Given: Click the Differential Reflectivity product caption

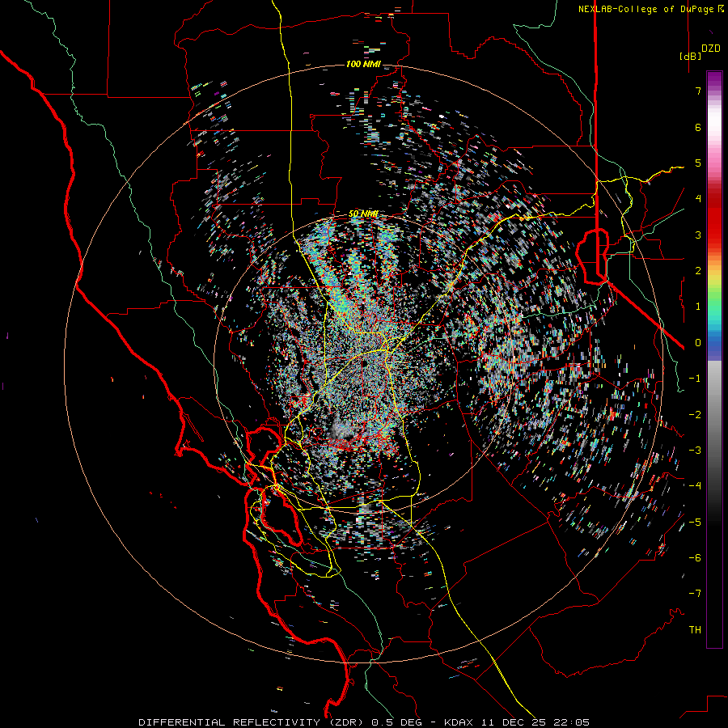Looking at the screenshot, I should [364, 722].
